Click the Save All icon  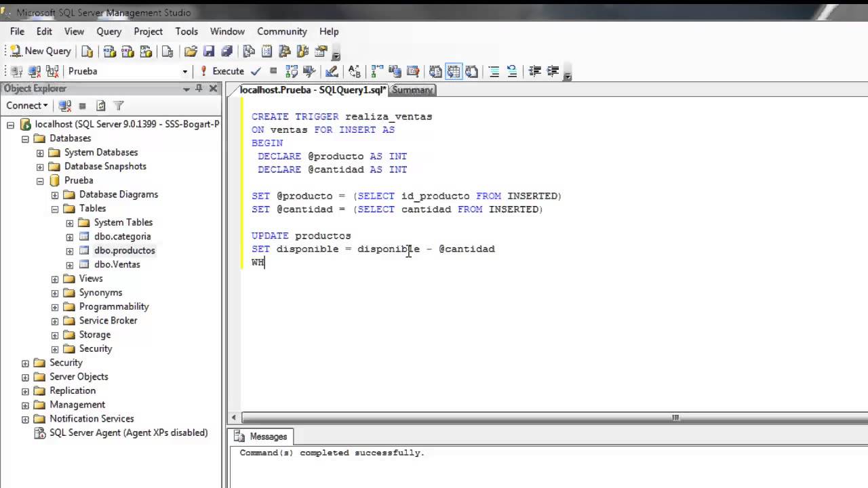[x=227, y=52]
